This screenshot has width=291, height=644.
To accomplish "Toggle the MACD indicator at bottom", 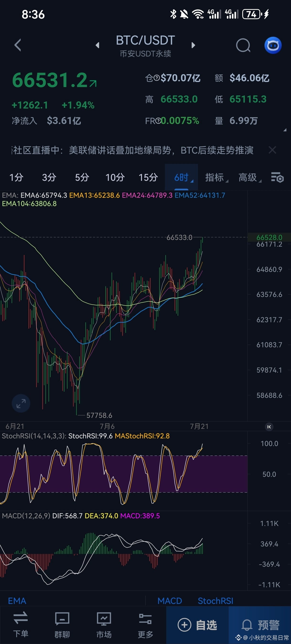I will (x=170, y=601).
